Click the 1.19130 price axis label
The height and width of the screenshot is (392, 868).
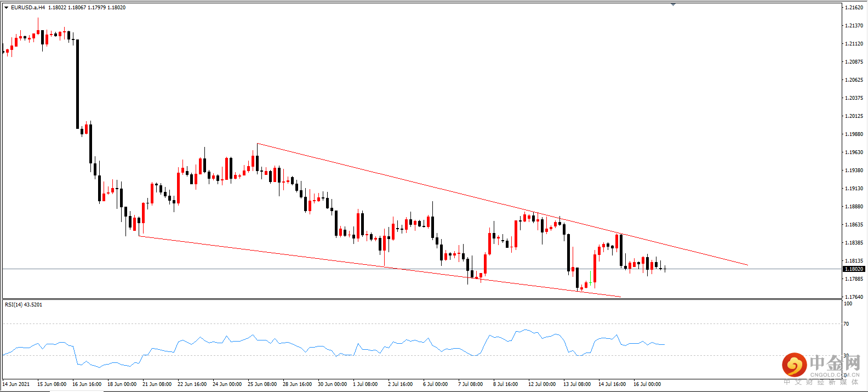pyautogui.click(x=854, y=189)
